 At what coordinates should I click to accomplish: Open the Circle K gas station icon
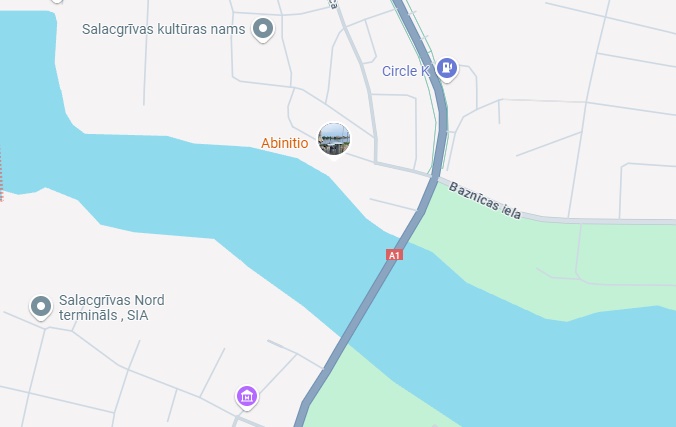click(x=446, y=68)
